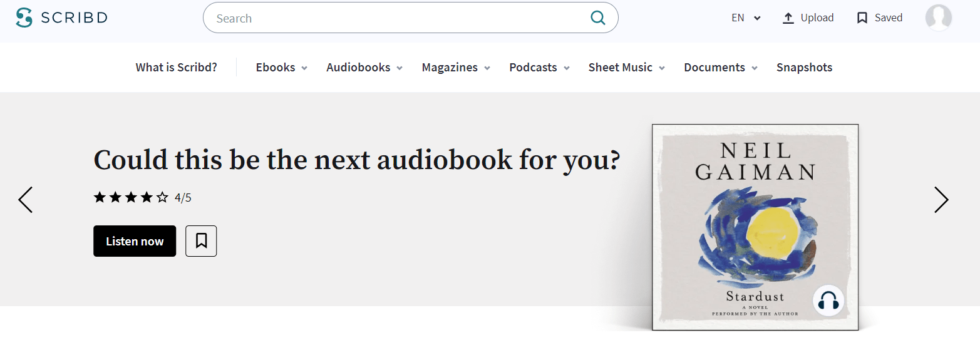Expand the Podcasts menu
Screen dimensions: 980x350
[539, 68]
